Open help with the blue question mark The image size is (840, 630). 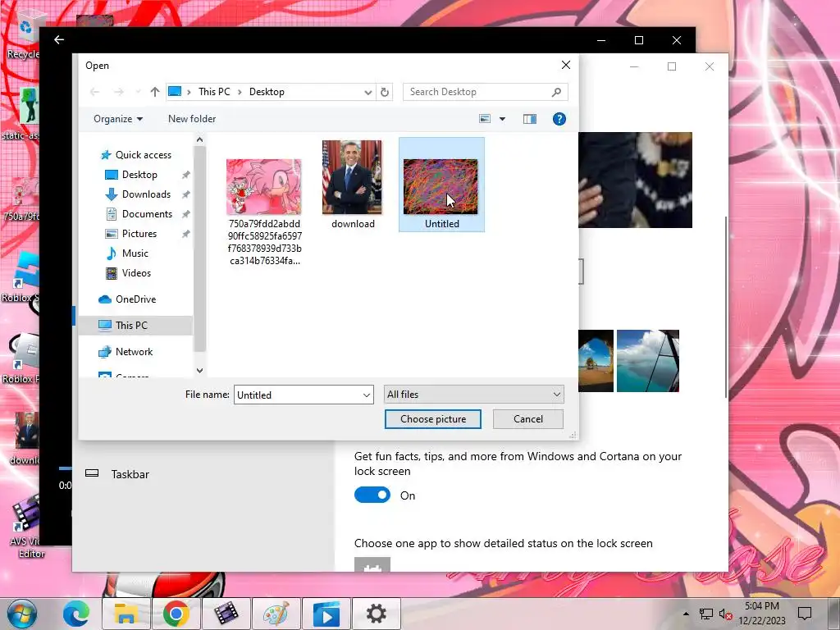559,119
